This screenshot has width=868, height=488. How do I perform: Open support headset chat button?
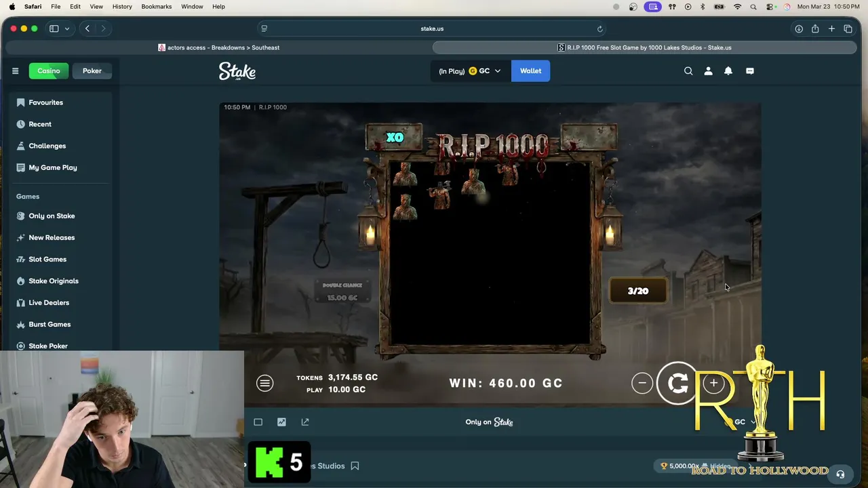[x=840, y=474]
